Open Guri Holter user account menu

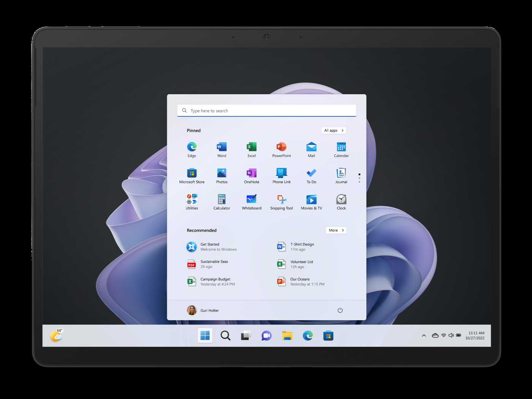pos(203,310)
